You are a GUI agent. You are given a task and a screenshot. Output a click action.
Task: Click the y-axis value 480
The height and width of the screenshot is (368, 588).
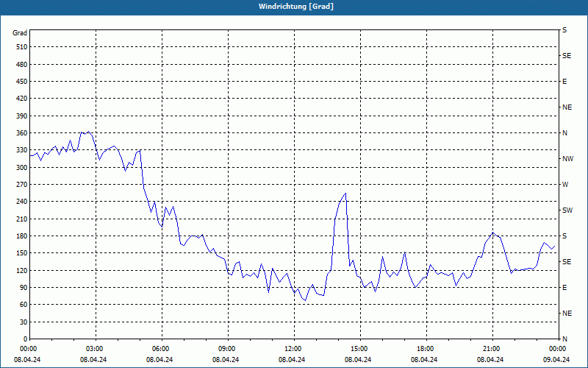[x=22, y=65]
